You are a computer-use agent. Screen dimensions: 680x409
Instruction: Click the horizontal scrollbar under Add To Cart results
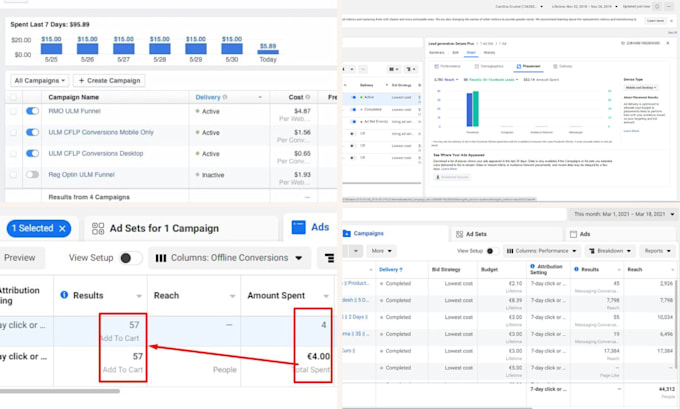[60, 391]
